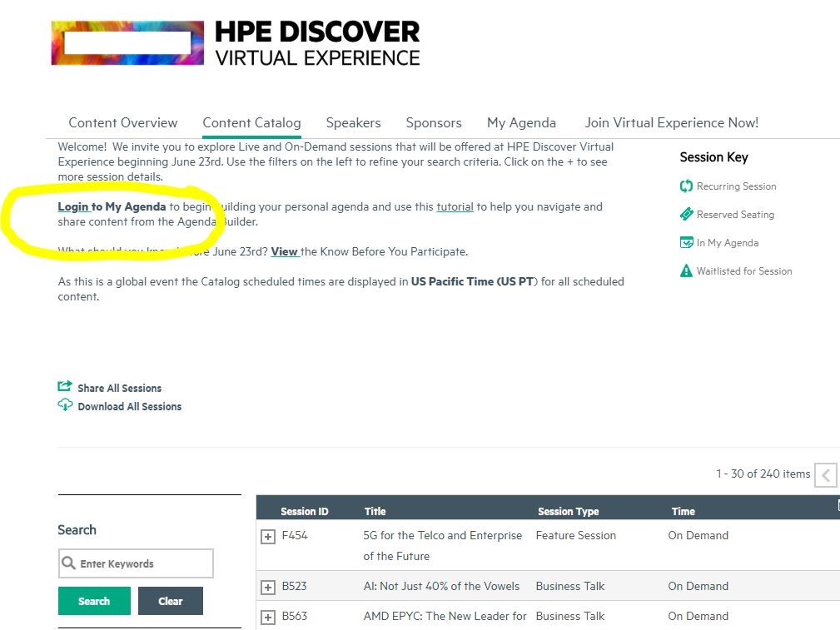Image resolution: width=840 pixels, height=630 pixels.
Task: Expand session B563 row
Action: [268, 618]
